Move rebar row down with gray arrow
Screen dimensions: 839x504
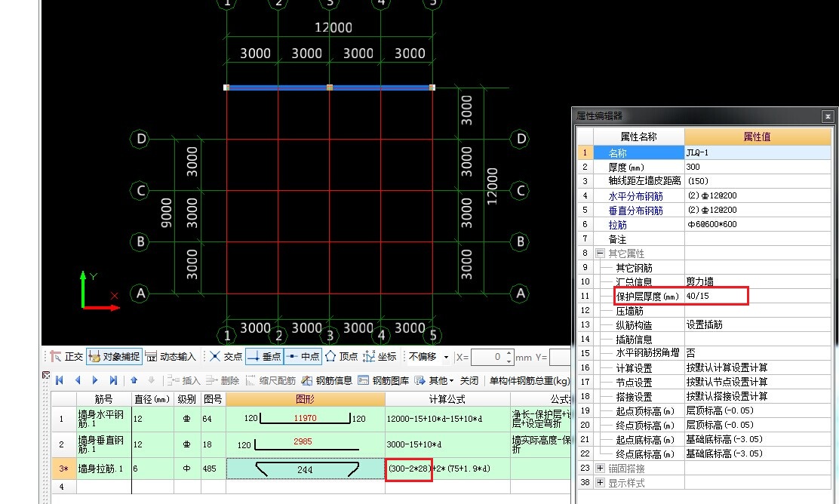(x=152, y=380)
